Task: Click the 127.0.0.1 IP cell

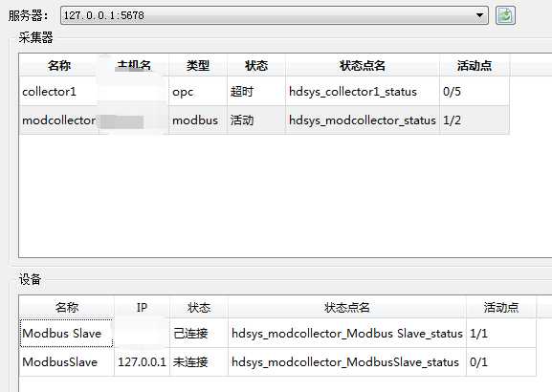Action: point(142,362)
